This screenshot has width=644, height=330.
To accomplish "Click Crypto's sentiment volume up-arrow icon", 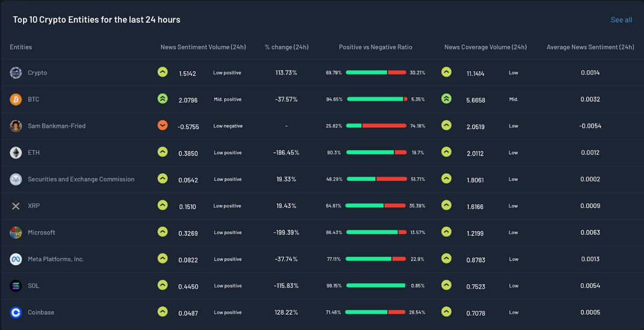I will point(163,72).
